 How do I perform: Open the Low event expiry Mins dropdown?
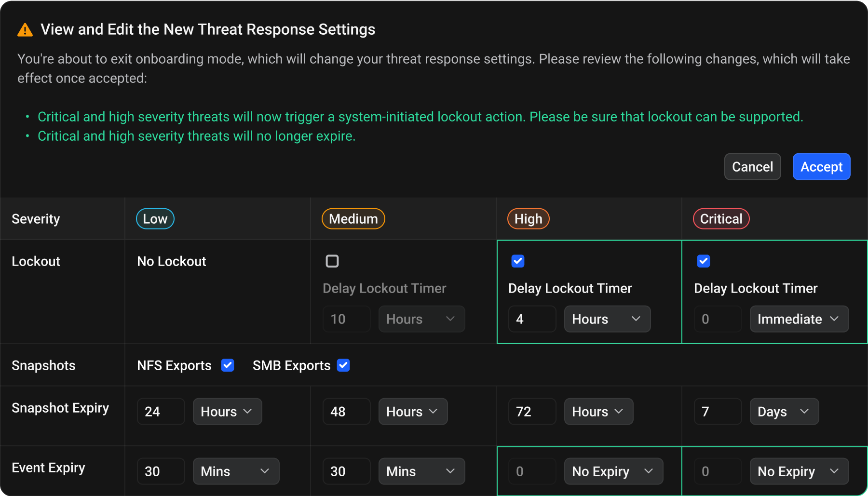click(x=236, y=471)
